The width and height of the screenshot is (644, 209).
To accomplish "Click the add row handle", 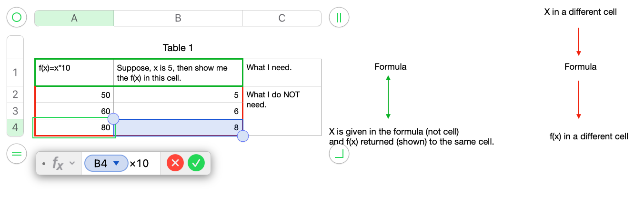I will [x=17, y=154].
